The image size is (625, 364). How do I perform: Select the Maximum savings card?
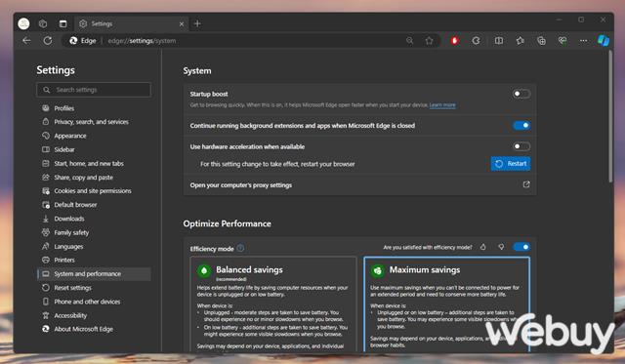tap(447, 304)
